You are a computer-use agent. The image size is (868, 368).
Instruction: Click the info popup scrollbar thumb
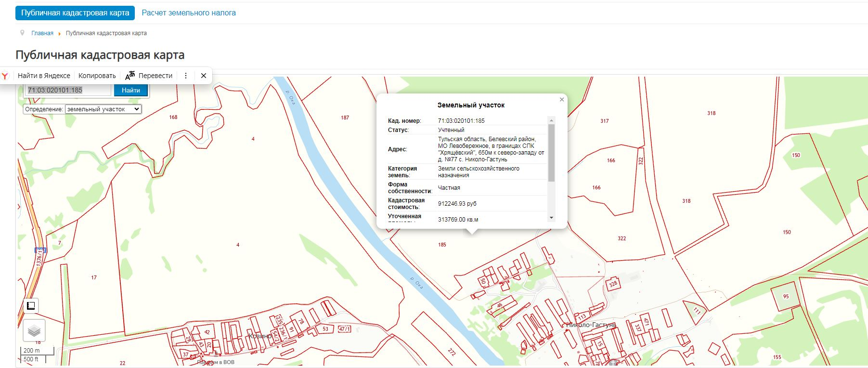pyautogui.click(x=552, y=153)
